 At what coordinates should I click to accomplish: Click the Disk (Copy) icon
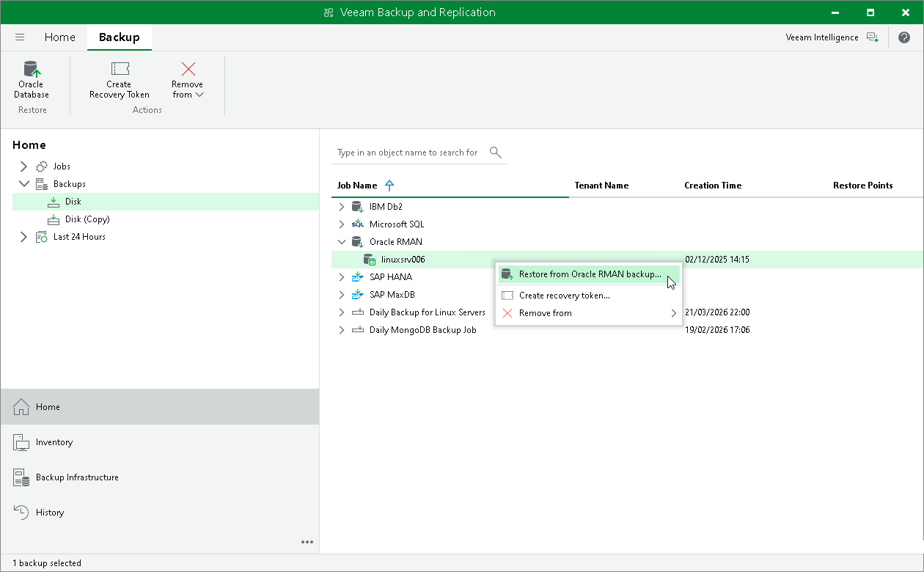[54, 219]
